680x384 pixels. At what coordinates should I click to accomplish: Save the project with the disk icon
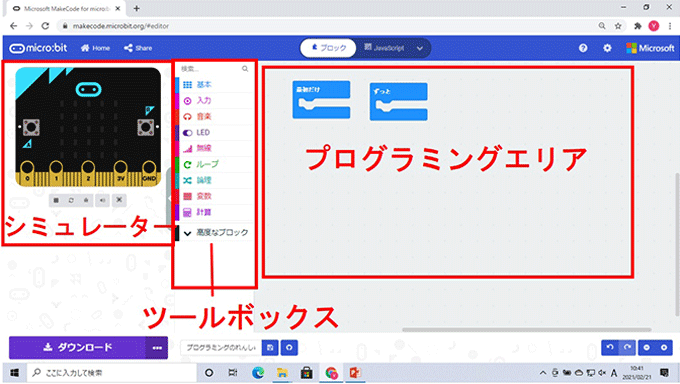[x=270, y=348]
